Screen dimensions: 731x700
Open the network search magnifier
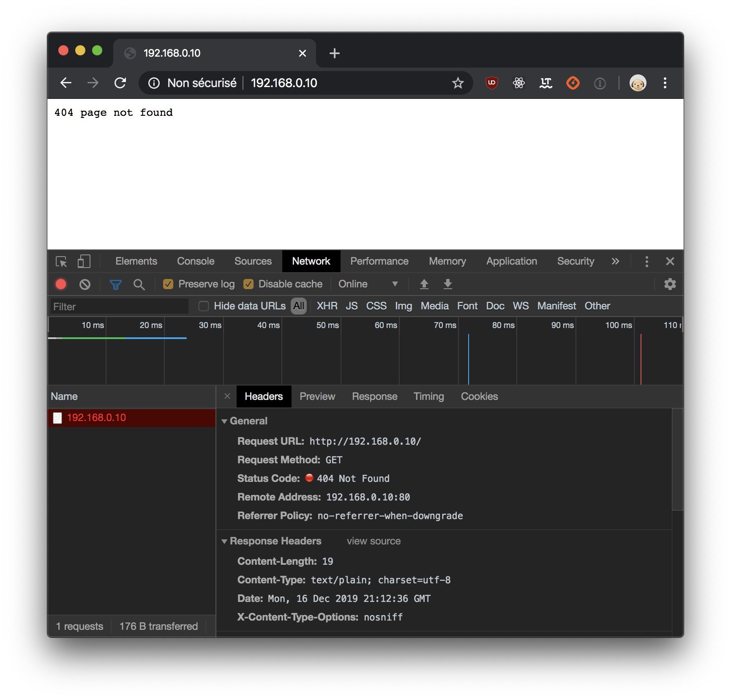[139, 284]
